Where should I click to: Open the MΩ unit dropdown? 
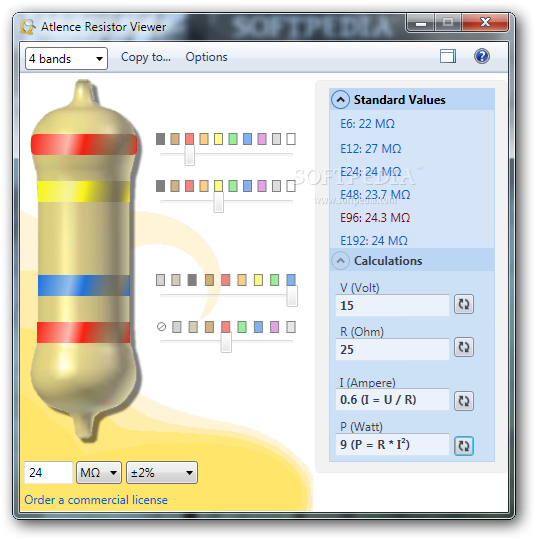click(99, 472)
